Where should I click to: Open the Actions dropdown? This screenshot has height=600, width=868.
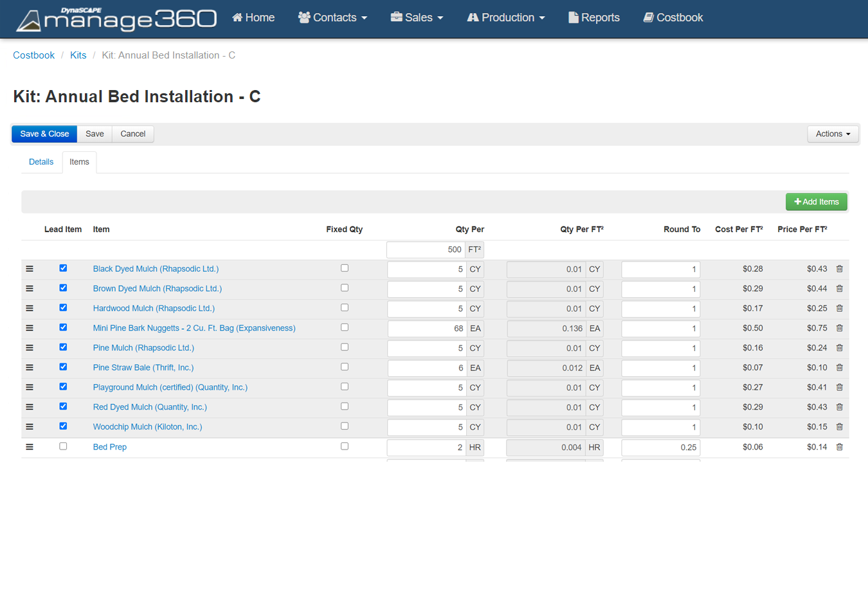click(833, 134)
